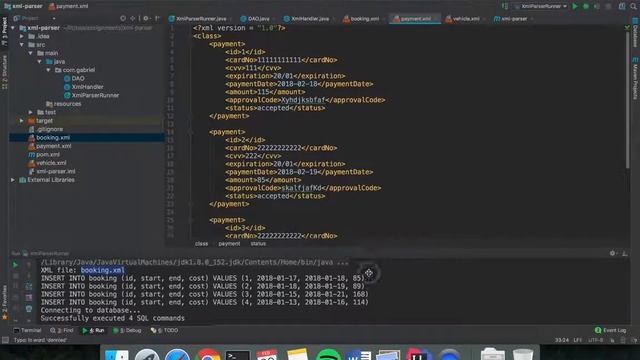This screenshot has height=360, width=640.
Task: Expand the test folder
Action: [31, 112]
